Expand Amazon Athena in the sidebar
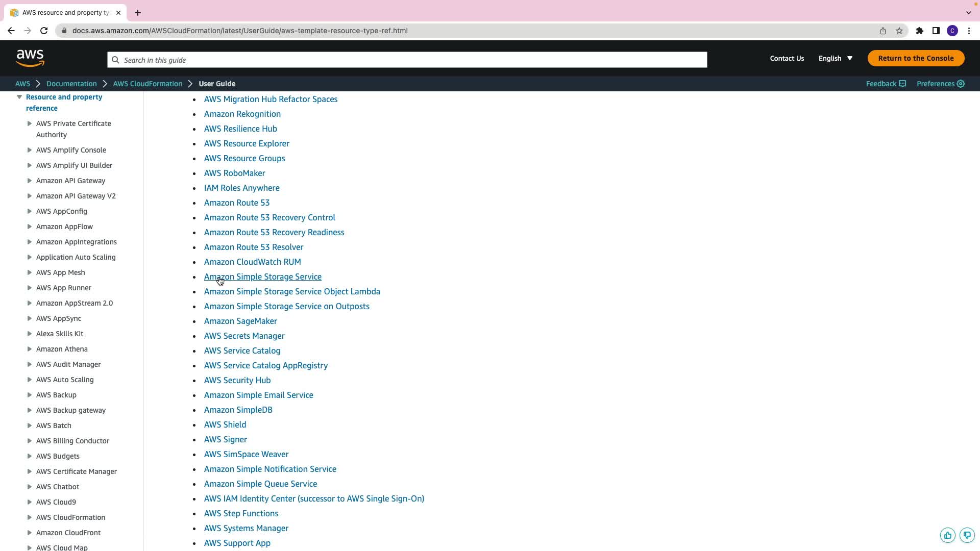This screenshot has width=980, height=551. 30,349
